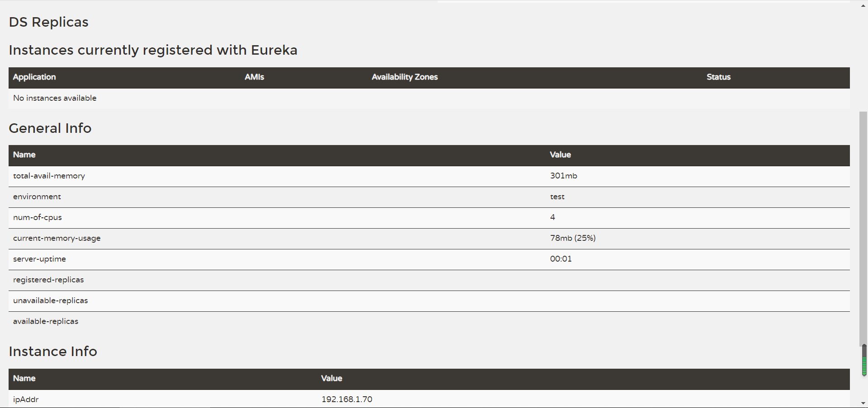
Task: Click the Status column header
Action: 718,77
